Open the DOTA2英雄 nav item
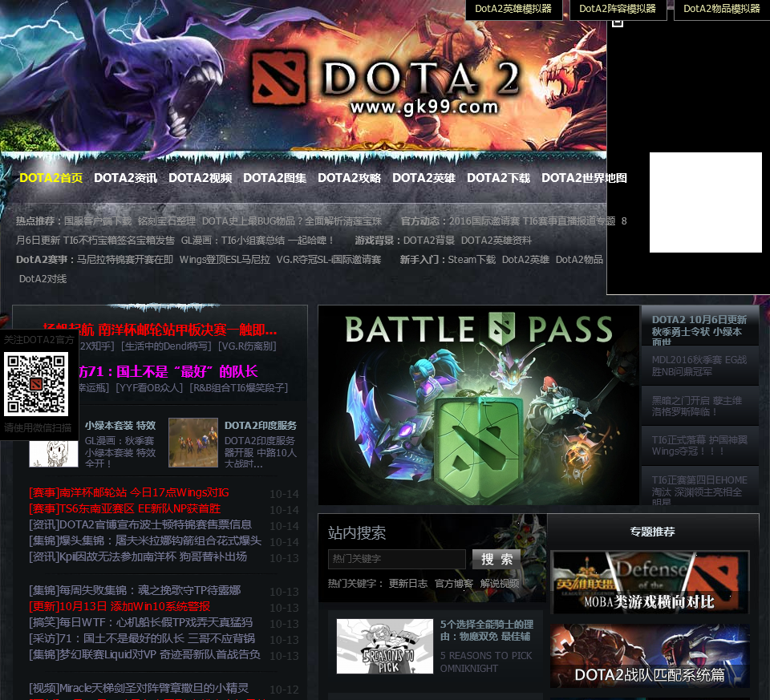This screenshot has width=770, height=700. coord(424,178)
